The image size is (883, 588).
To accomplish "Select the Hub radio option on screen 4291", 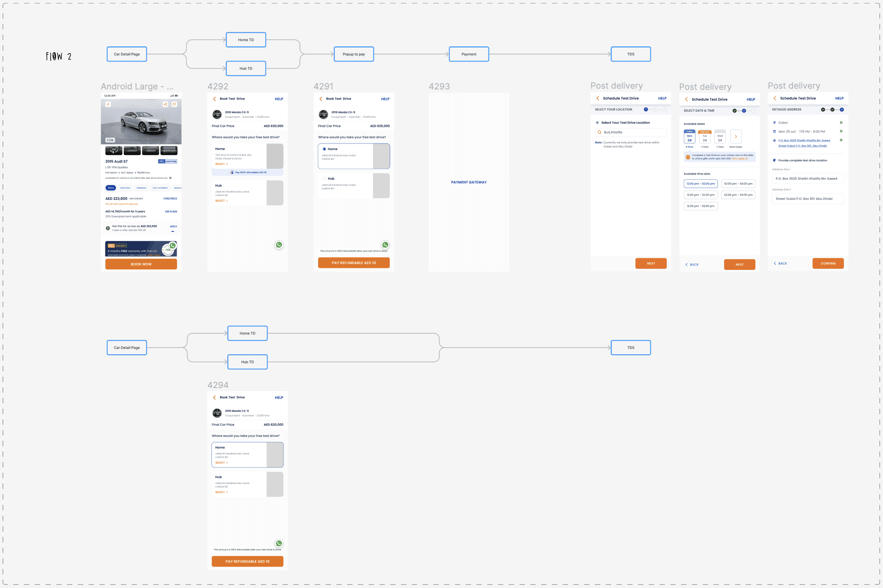I will 324,178.
